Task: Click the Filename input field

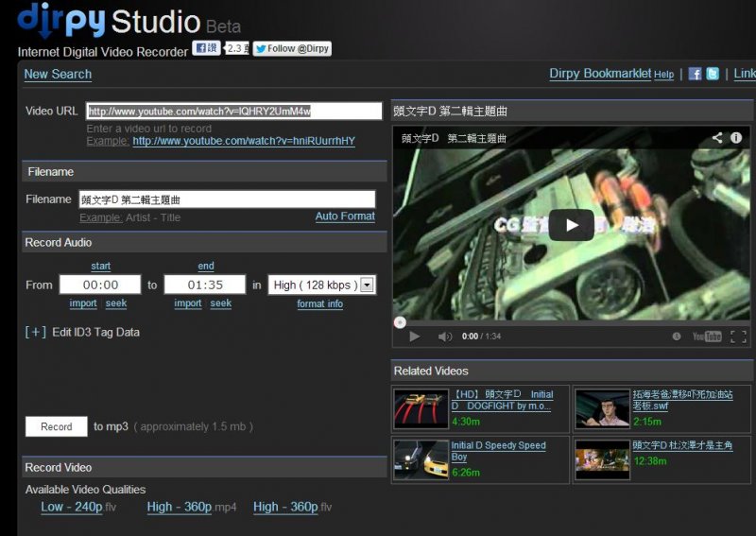Action: click(x=227, y=199)
